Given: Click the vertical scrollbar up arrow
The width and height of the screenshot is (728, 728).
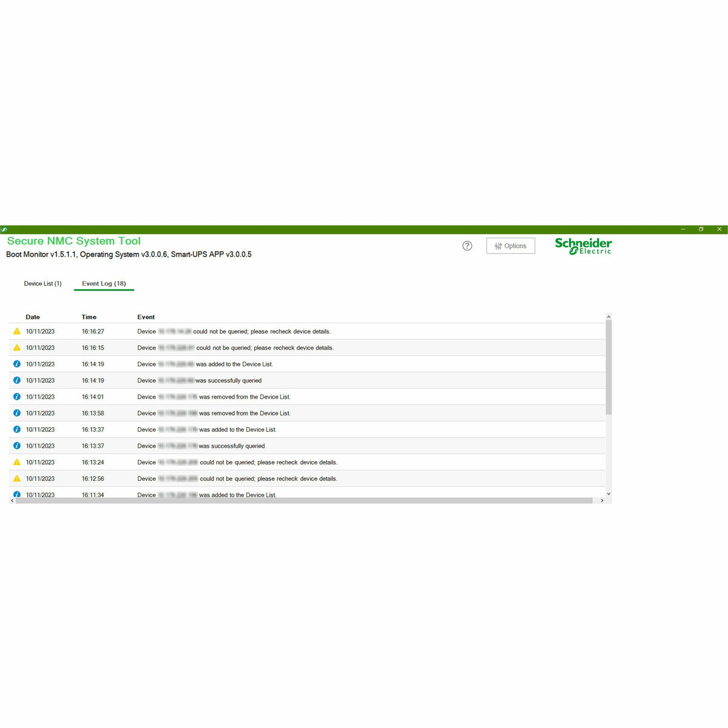Looking at the screenshot, I should click(x=608, y=317).
